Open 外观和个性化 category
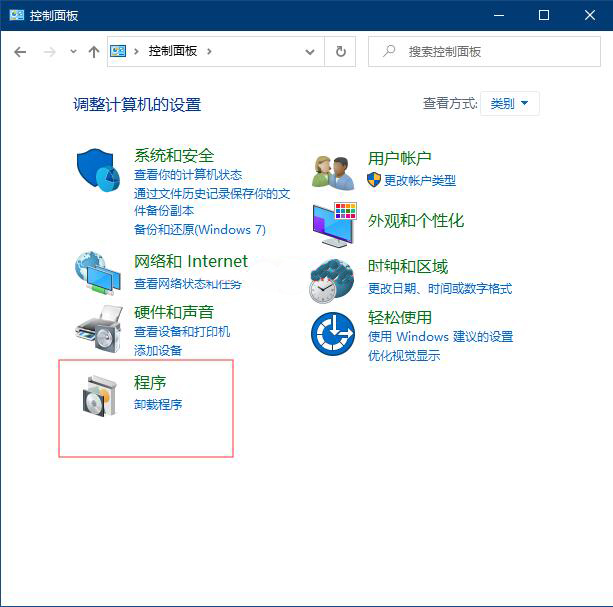Viewport: 613px width, 607px height. pos(416,220)
